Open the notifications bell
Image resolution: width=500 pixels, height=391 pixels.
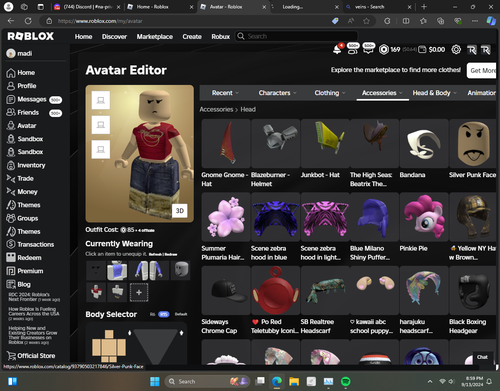337,49
